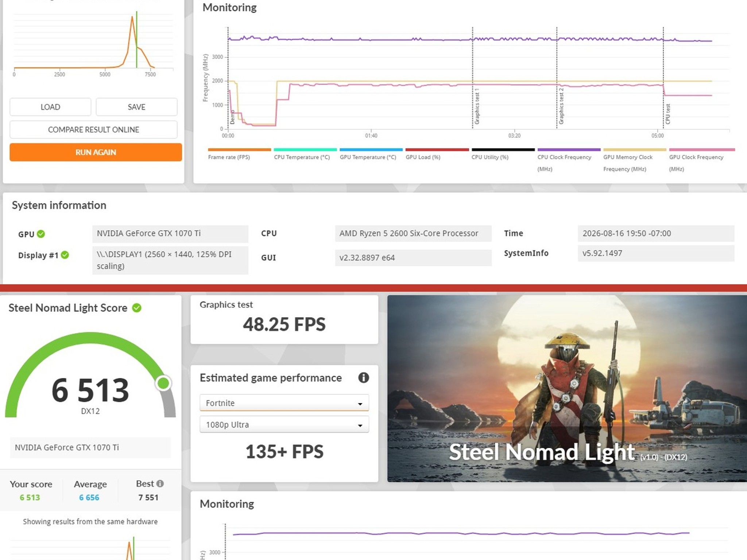Click green checkmark beside Steel Nomad Light Score

coord(137,308)
